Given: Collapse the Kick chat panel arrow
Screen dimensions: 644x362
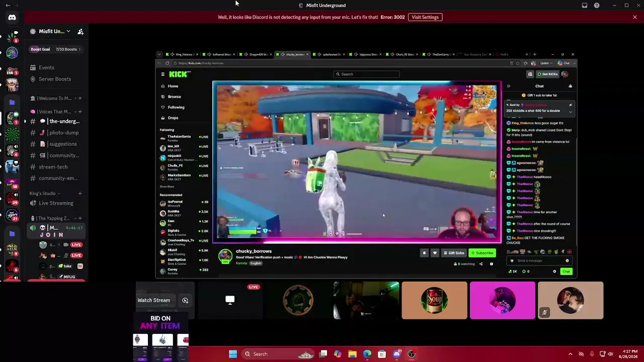Looking at the screenshot, I should (509, 86).
